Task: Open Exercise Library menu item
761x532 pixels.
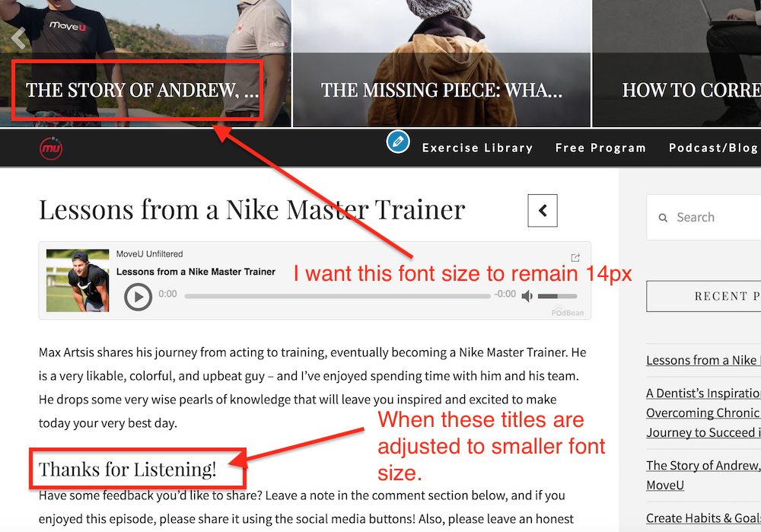Action: [x=477, y=148]
